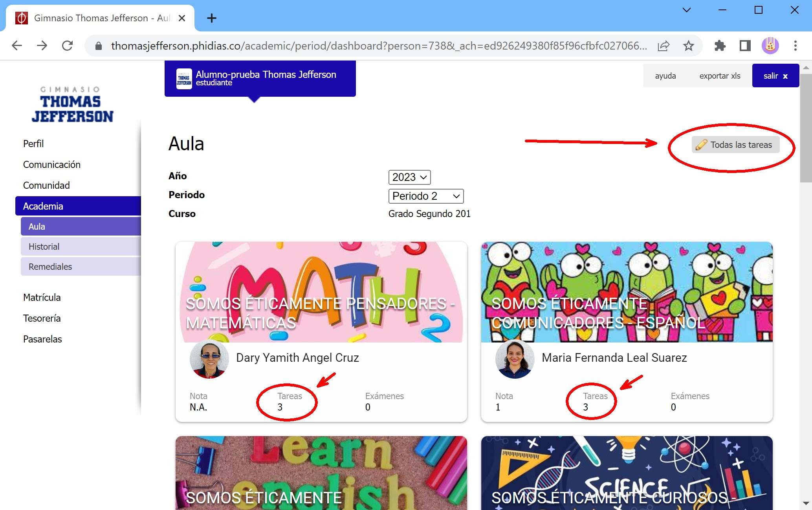The width and height of the screenshot is (812, 510).
Task: Open the Chrome three-dot menu
Action: (x=795, y=46)
